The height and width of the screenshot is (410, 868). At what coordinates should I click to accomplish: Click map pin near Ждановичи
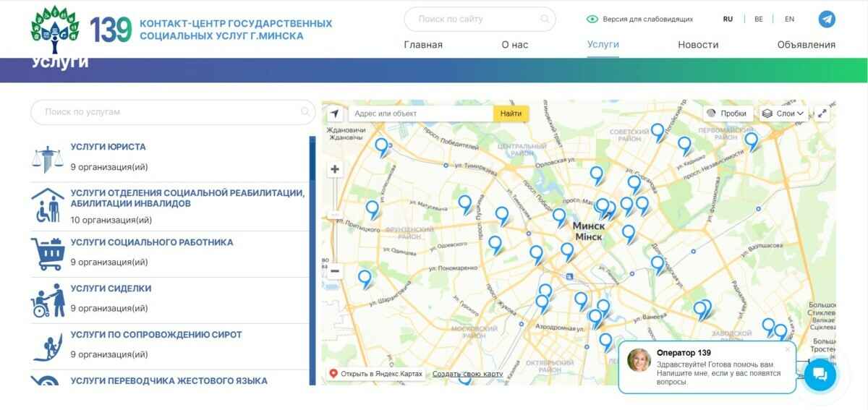pos(382,147)
